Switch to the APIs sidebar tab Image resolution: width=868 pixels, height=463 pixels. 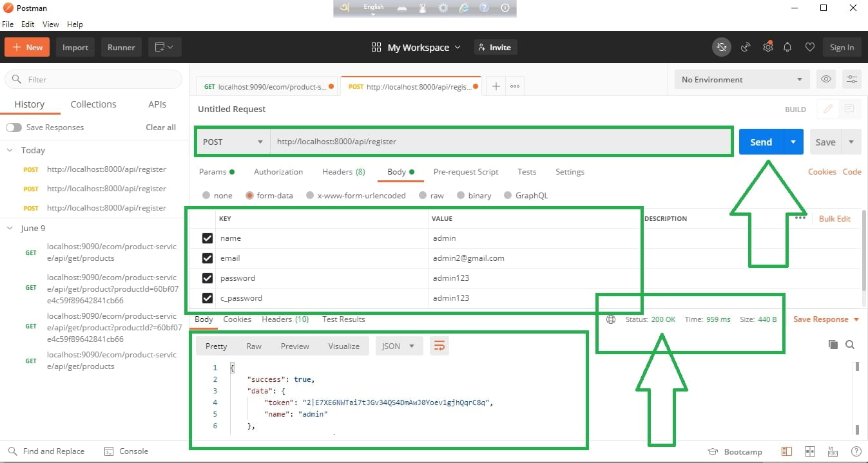157,104
